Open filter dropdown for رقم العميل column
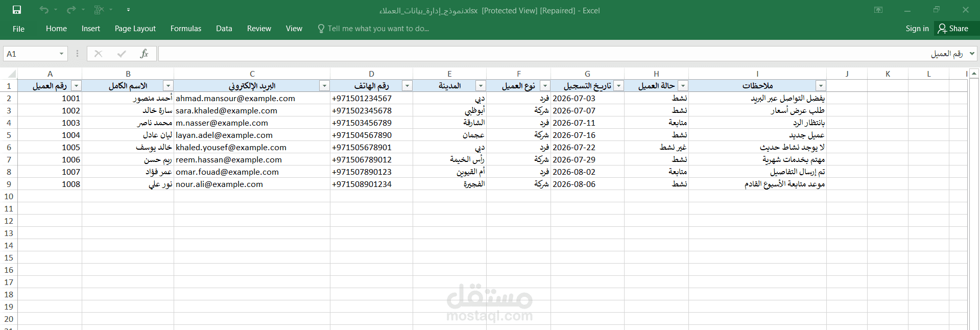980x330 pixels. pyautogui.click(x=76, y=86)
